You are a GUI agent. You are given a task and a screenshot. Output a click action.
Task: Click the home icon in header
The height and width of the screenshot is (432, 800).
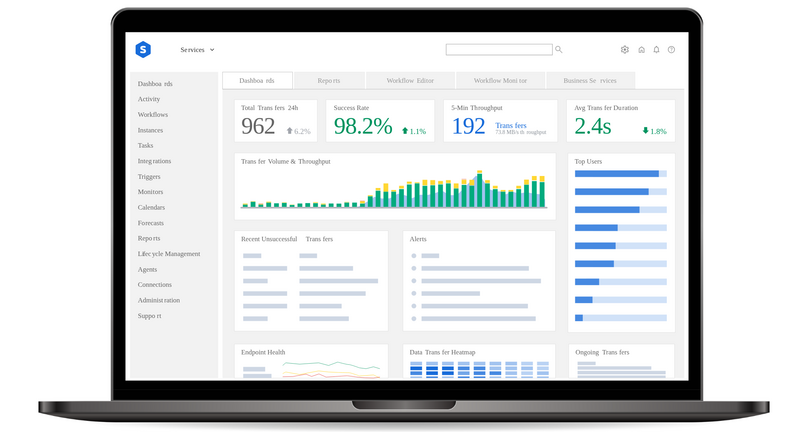pos(641,49)
